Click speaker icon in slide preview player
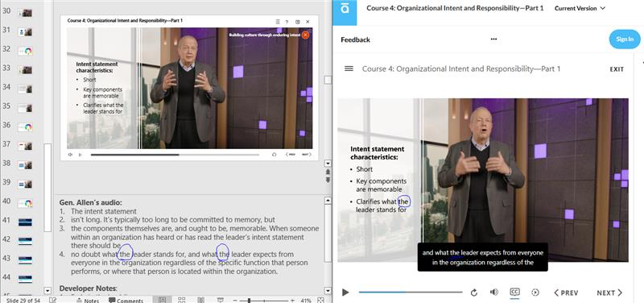This screenshot has width=644, height=303. [70, 155]
